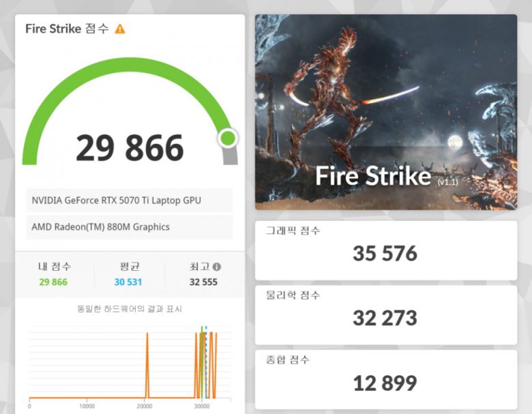Click the 그래픽 점수 value 35 576
The width and height of the screenshot is (532, 414).
385,254
